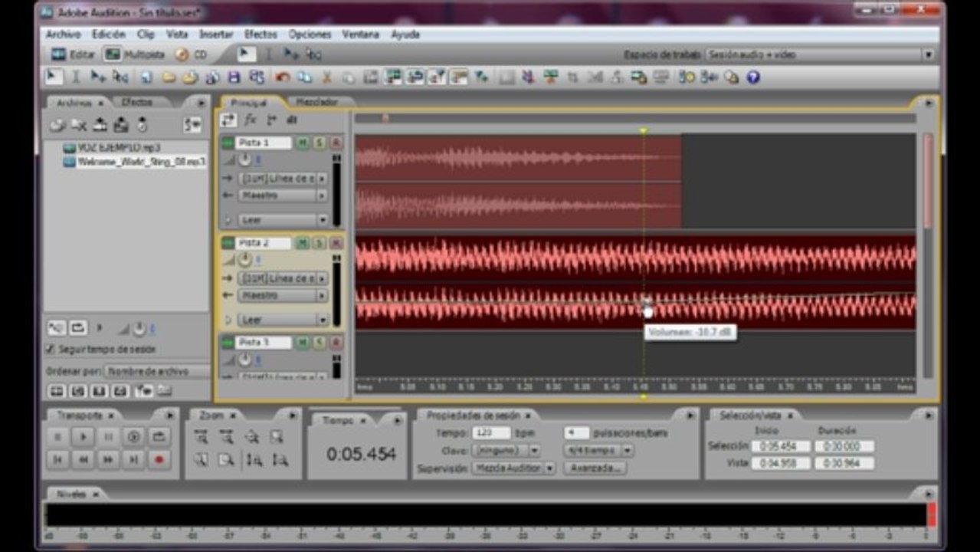Screen dimensions: 980x552
Task: Click the play looped button in Transporte
Action: pos(159,437)
